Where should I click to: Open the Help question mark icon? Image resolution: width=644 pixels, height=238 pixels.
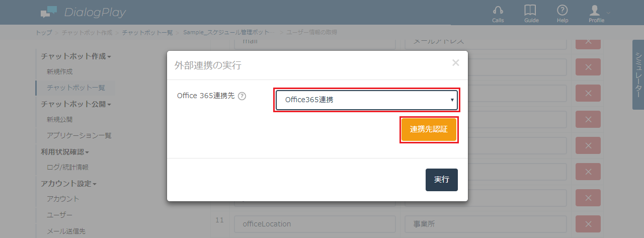click(x=562, y=14)
